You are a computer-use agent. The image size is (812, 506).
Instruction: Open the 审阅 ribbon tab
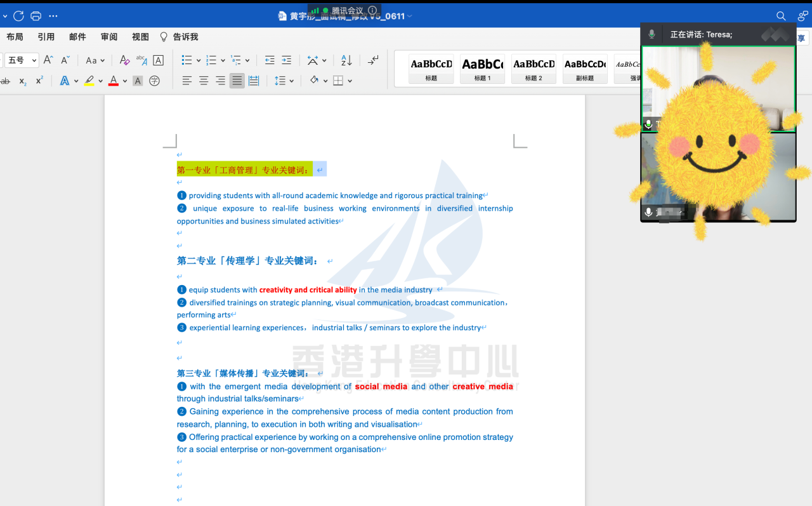(x=109, y=37)
